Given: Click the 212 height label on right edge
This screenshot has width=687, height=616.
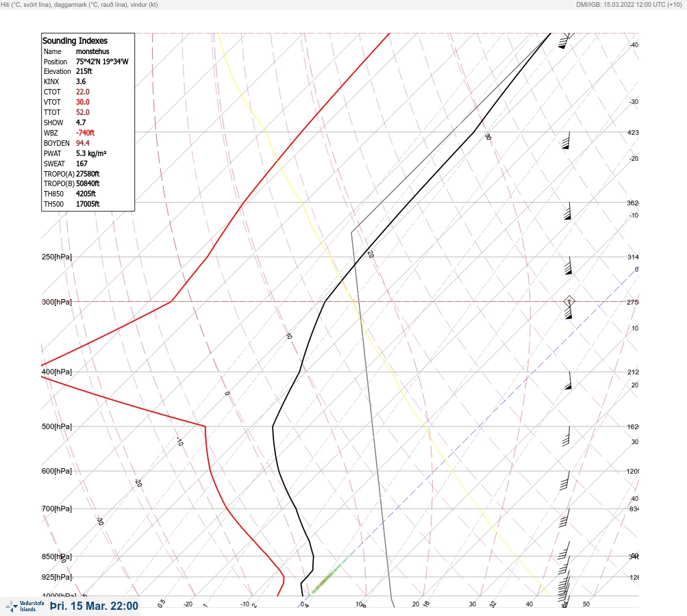Looking at the screenshot, I should click(x=633, y=372).
